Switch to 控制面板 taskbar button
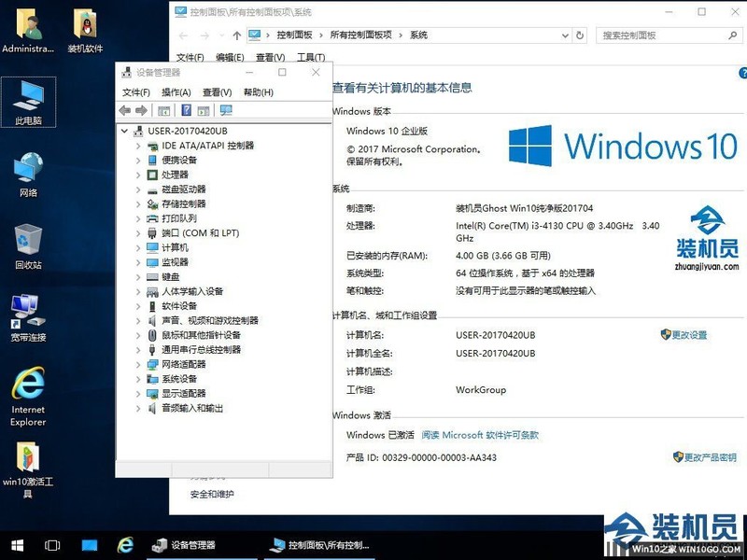 319,545
